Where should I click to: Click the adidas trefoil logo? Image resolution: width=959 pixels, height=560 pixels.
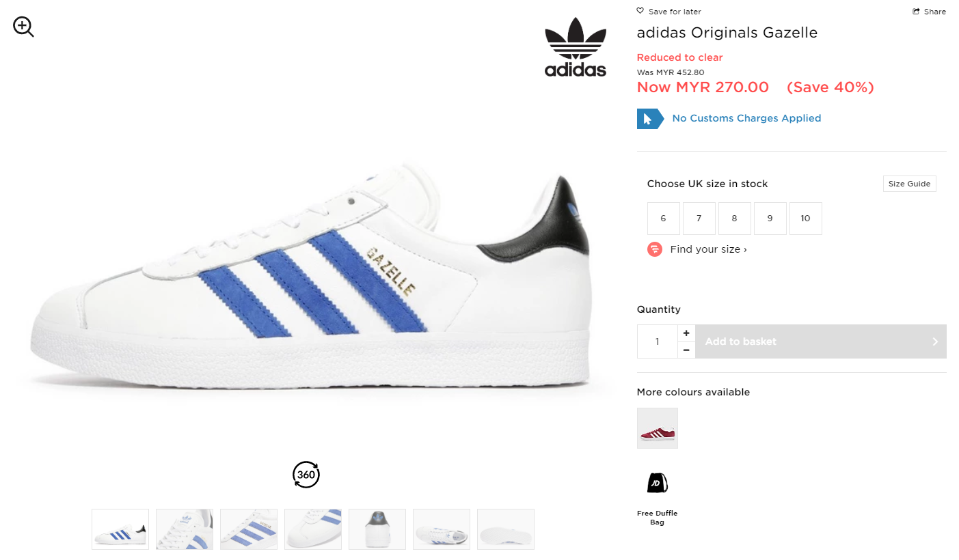576,47
